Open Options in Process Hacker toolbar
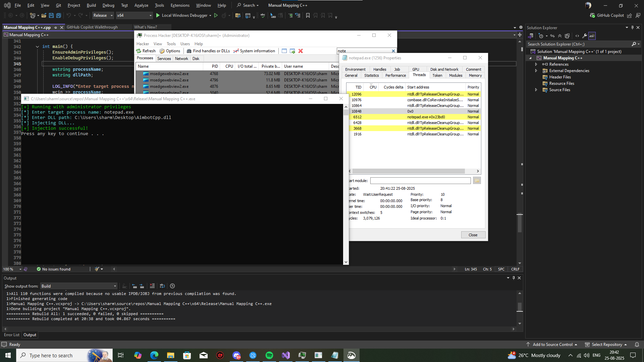644x362 pixels. (x=170, y=51)
